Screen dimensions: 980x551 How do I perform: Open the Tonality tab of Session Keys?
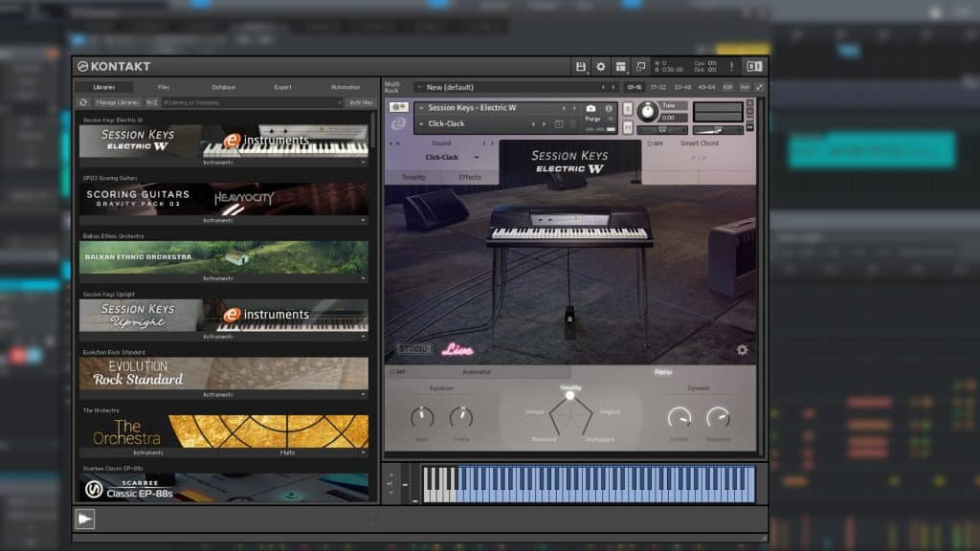point(413,177)
